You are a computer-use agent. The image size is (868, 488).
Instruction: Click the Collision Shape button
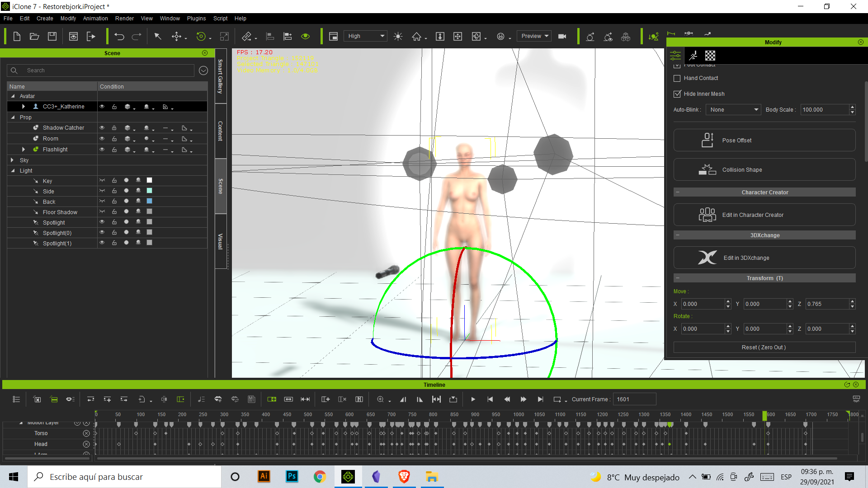pyautogui.click(x=764, y=170)
